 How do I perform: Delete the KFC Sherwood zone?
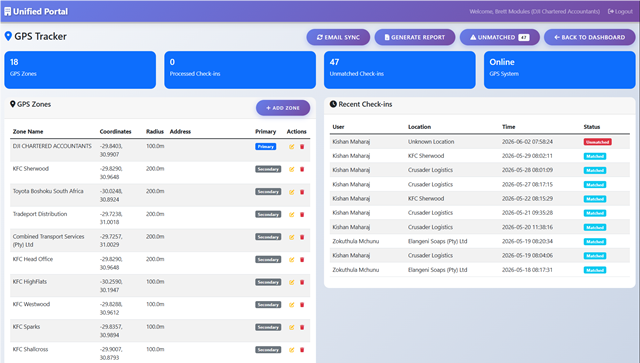302,169
